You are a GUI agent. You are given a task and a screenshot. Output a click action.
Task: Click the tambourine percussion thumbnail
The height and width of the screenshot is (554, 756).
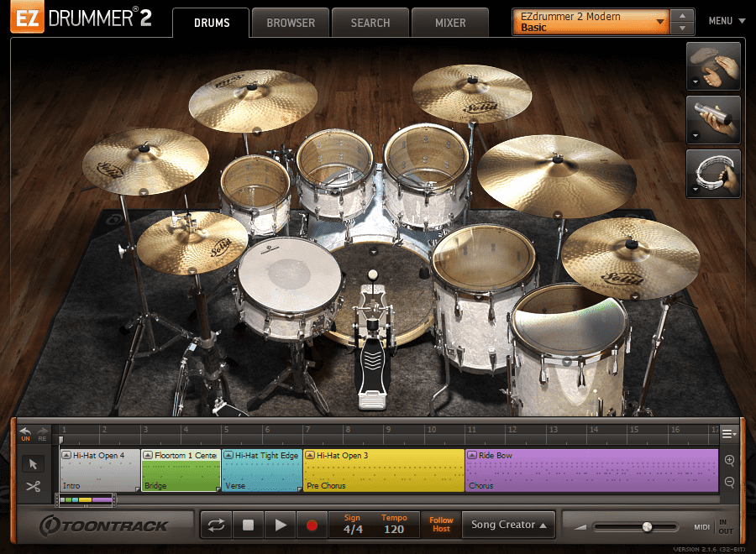click(x=713, y=174)
